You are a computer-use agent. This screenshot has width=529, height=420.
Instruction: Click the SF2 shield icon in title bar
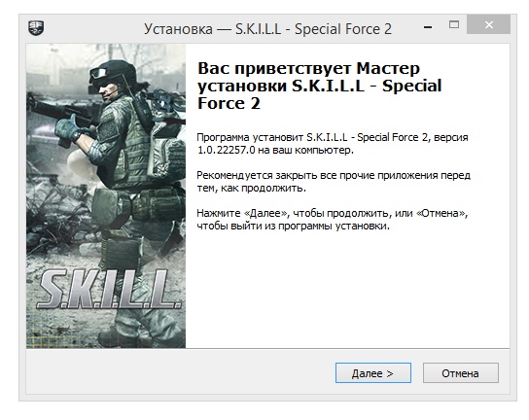(x=36, y=28)
